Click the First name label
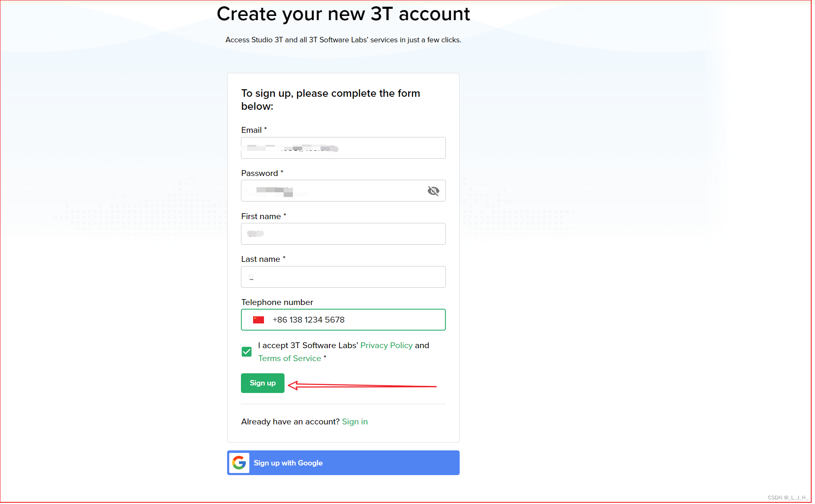This screenshot has height=504, width=815. click(x=261, y=216)
